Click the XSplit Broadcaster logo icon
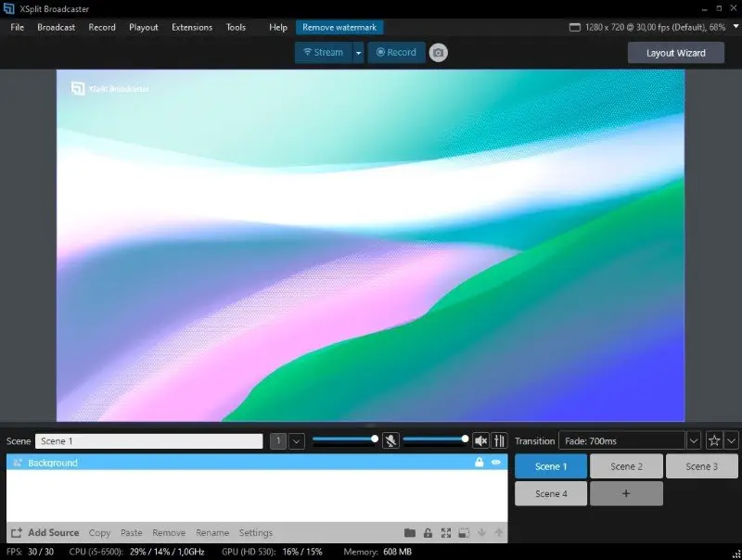Image resolution: width=742 pixels, height=560 pixels. [x=7, y=8]
